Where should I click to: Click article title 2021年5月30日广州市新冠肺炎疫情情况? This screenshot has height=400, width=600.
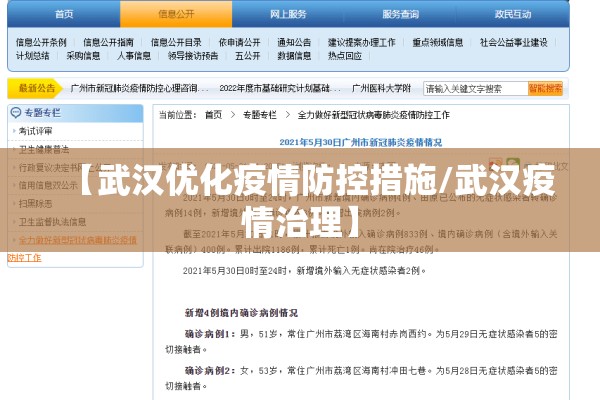[360, 142]
